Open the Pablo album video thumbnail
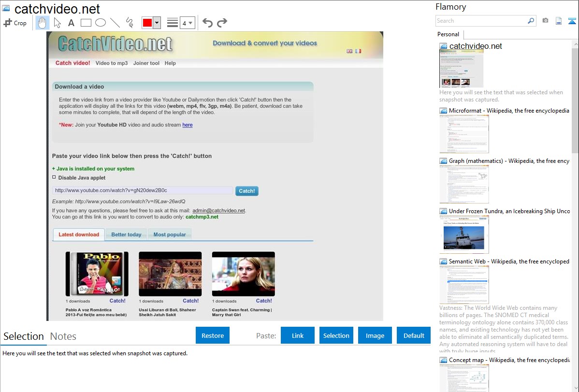579x392 pixels. pos(97,274)
